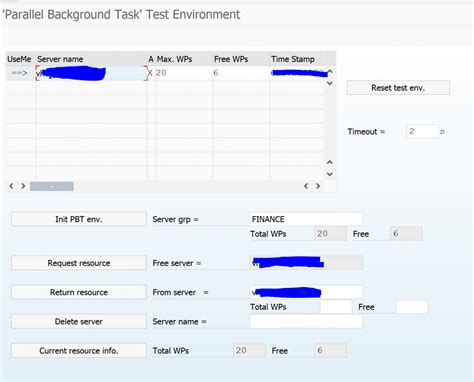Click the horizontal scrollbar thumb of the table
Viewport: 474px width, 382px height.
[52, 186]
